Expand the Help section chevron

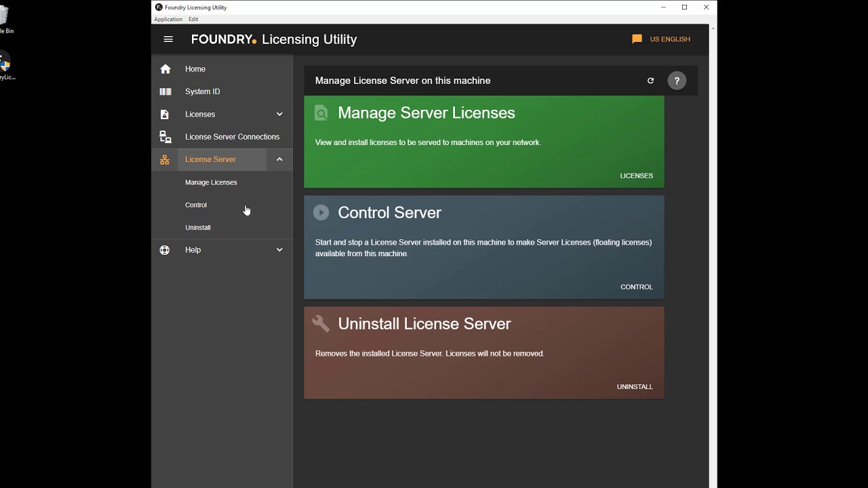[279, 250]
